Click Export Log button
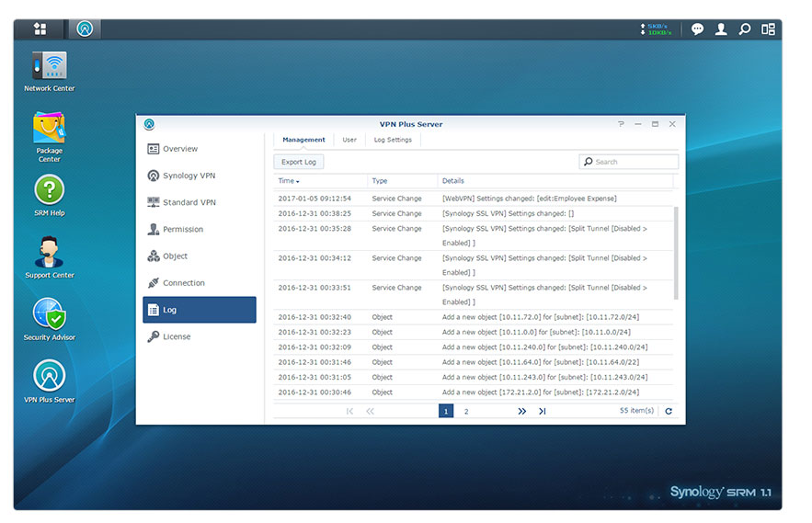Viewport: 812px width, 523px height. 299,162
